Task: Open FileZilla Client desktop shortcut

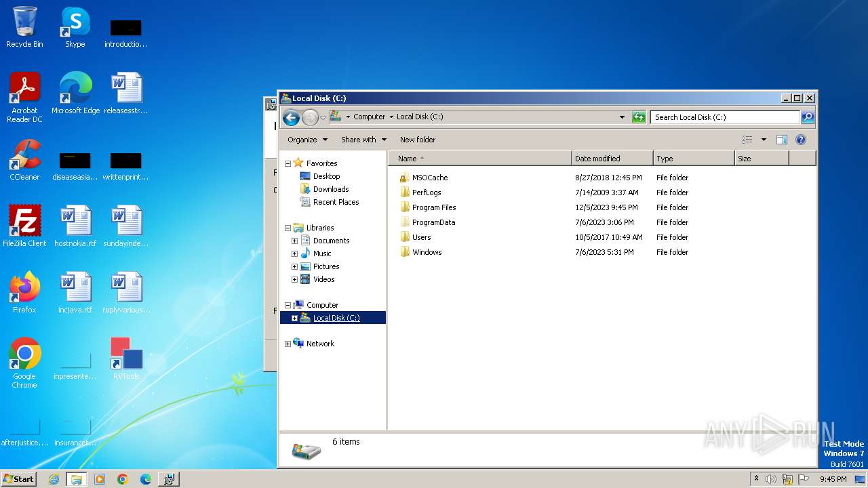Action: [24, 226]
